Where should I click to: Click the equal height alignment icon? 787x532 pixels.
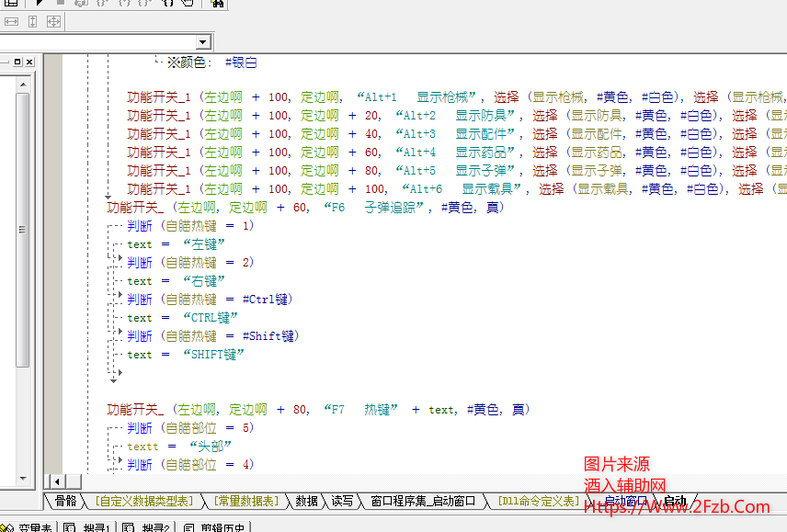pos(32,21)
